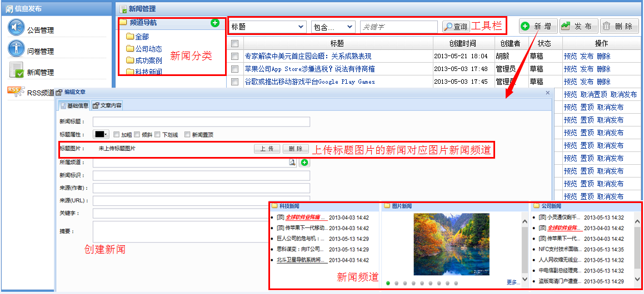644x294 pixels.
Task: Click 更多 link in 图片新闻 panel
Action: 513,282
